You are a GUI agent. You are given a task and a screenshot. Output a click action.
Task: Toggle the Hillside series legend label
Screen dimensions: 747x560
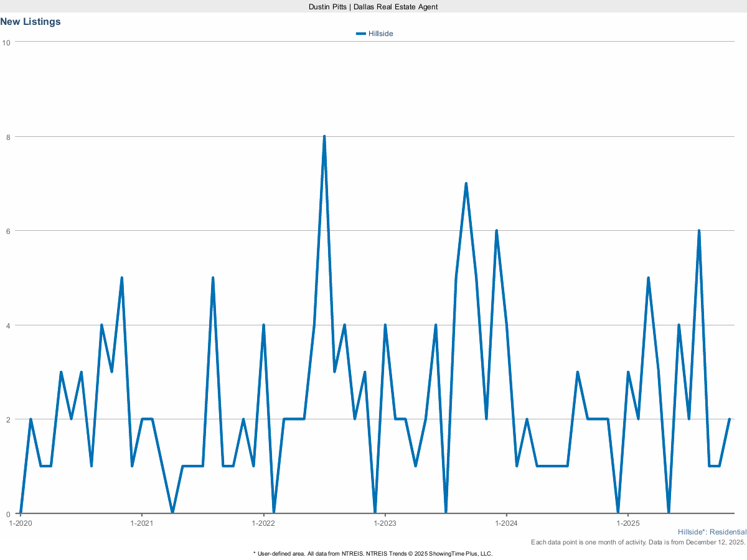[x=380, y=34]
